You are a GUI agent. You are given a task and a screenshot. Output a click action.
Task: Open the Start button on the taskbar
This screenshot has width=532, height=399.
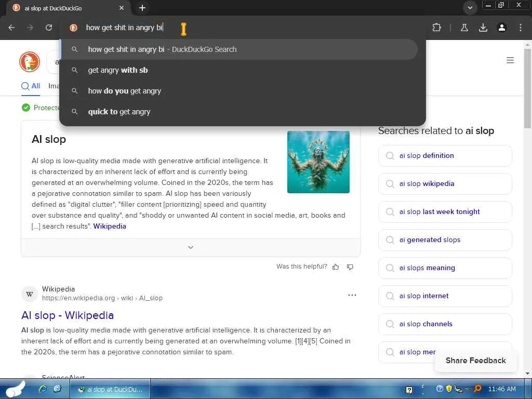coord(15,389)
